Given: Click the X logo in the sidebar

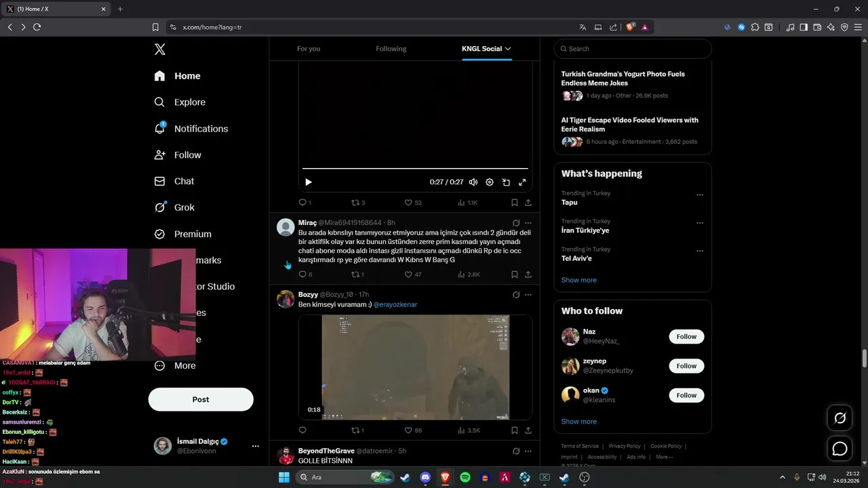Looking at the screenshot, I should click(159, 49).
